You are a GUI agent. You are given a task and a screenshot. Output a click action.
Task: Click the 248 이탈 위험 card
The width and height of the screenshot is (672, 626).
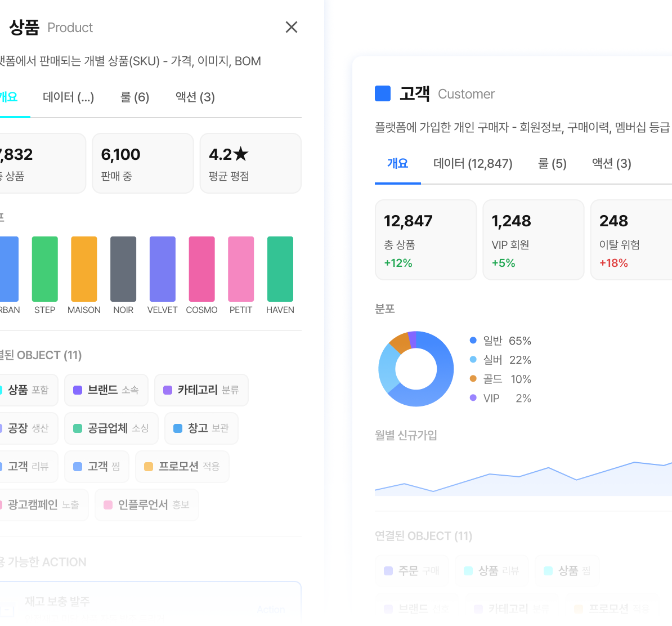[x=631, y=240]
